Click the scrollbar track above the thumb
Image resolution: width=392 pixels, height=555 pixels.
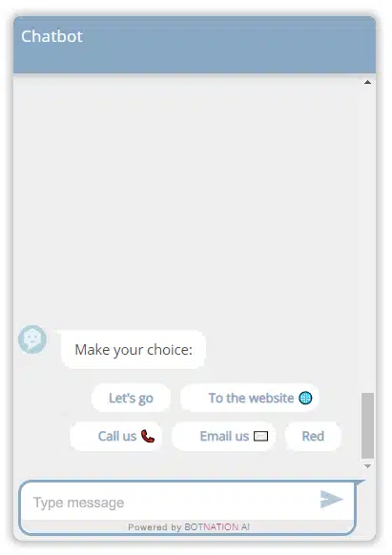pyautogui.click(x=367, y=239)
